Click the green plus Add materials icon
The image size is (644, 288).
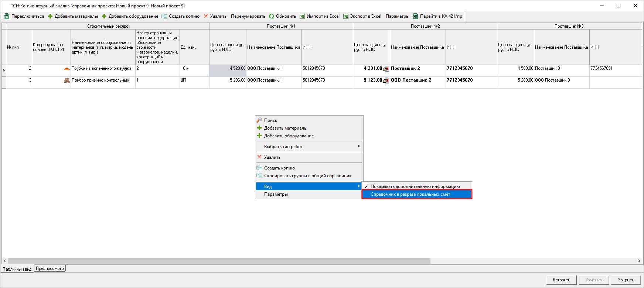[50, 16]
